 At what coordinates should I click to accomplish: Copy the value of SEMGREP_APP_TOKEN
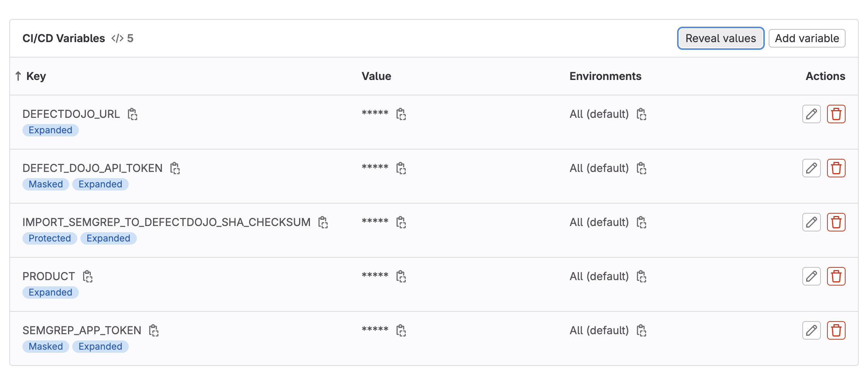(401, 331)
